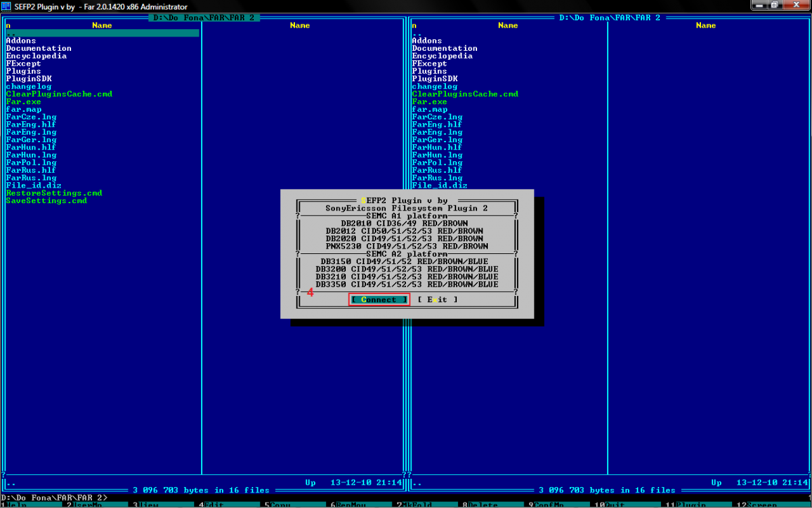Select Far.exe in the right panel
The height and width of the screenshot is (508, 812).
tap(430, 102)
